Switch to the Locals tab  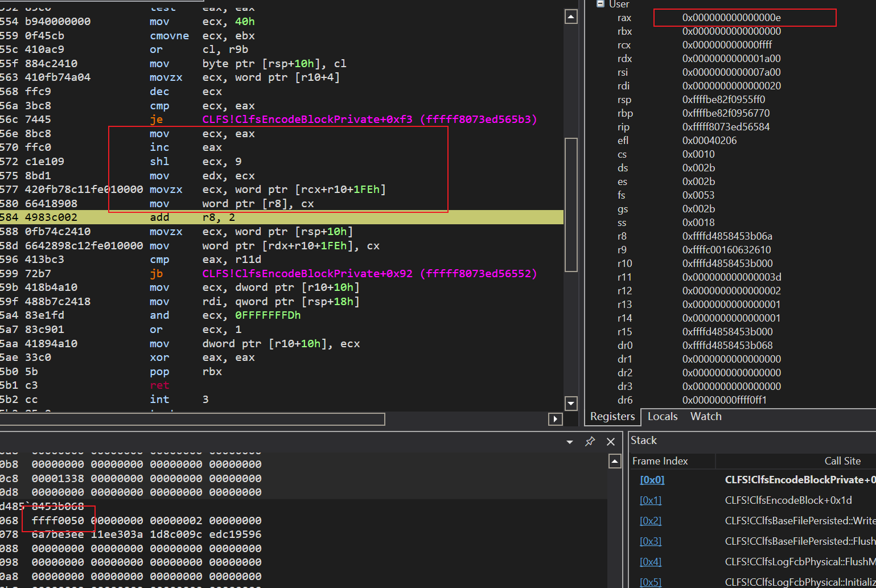pyautogui.click(x=663, y=417)
